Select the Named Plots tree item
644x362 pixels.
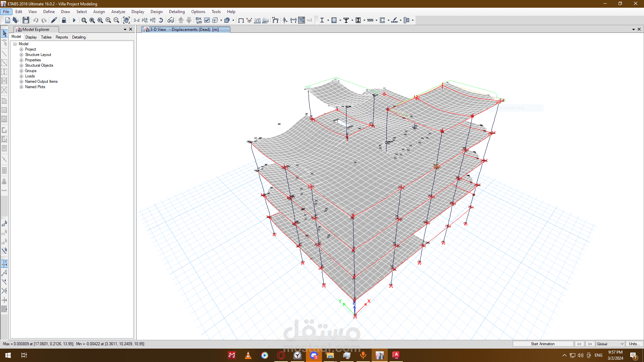[x=35, y=87]
